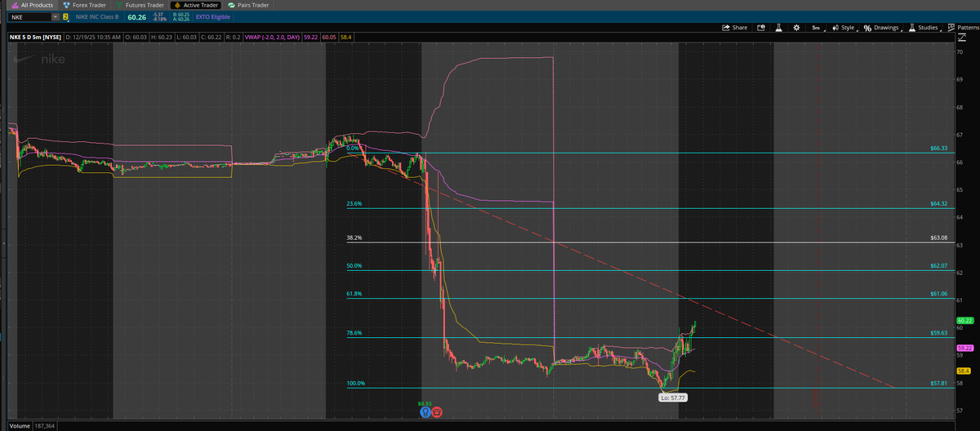Click the red dashed vertical time marker
Viewport: 980px width, 431px height.
pyautogui.click(x=818, y=229)
